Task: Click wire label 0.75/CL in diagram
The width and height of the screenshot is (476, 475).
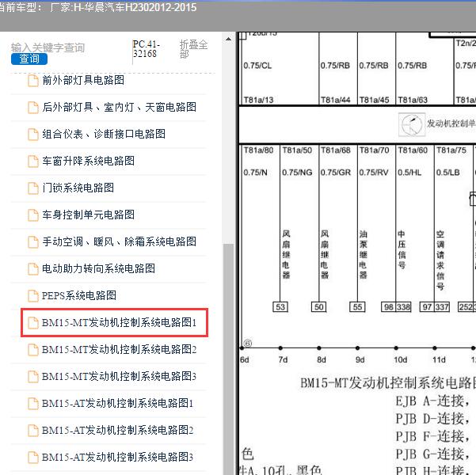Action: tap(257, 66)
